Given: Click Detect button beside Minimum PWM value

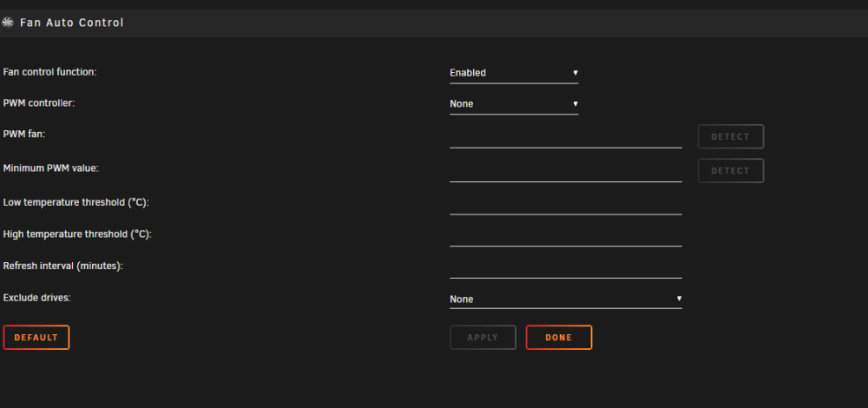Looking at the screenshot, I should coord(731,170).
